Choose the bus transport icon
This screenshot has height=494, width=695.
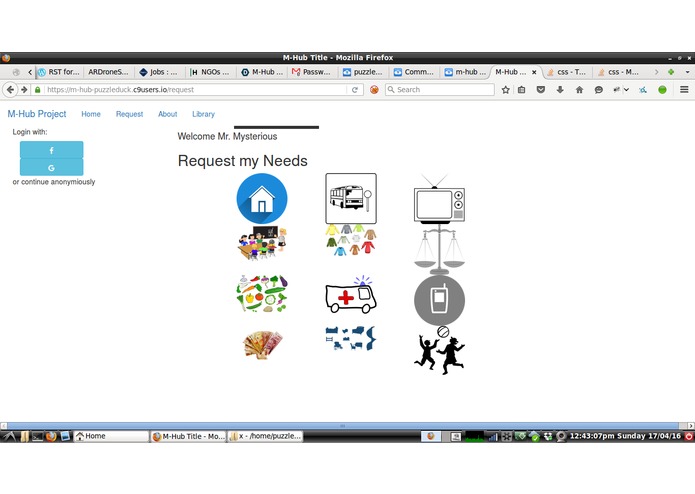tap(351, 198)
